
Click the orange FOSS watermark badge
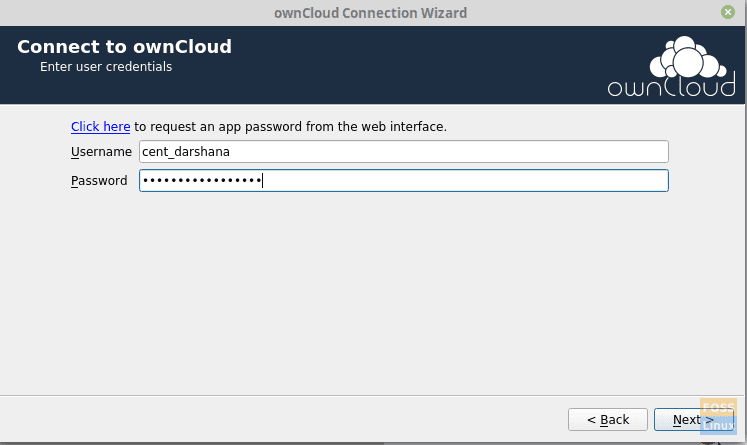[718, 407]
